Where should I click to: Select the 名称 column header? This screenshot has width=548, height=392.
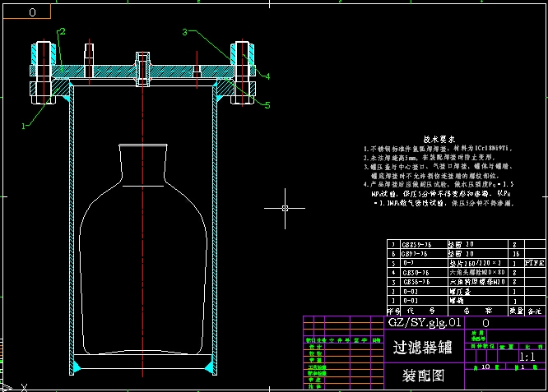tap(478, 311)
